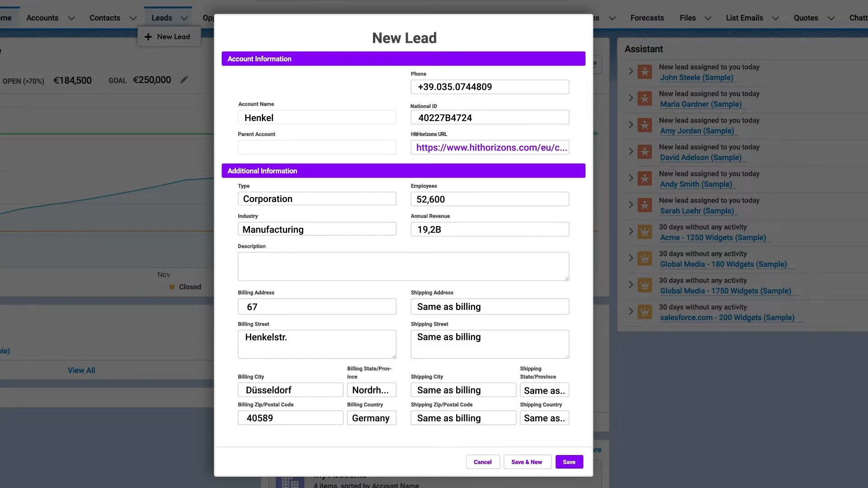Expand the David Adelson (Sample) assistant item

(631, 151)
